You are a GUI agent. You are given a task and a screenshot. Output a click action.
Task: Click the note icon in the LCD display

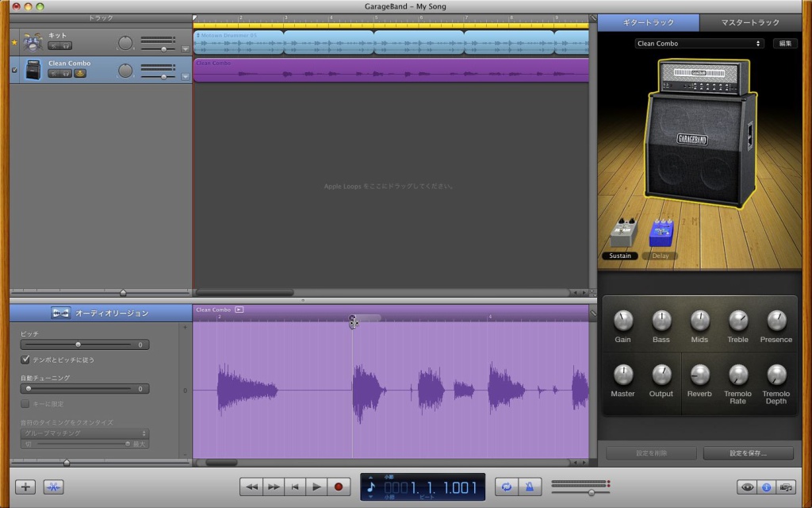pos(371,487)
